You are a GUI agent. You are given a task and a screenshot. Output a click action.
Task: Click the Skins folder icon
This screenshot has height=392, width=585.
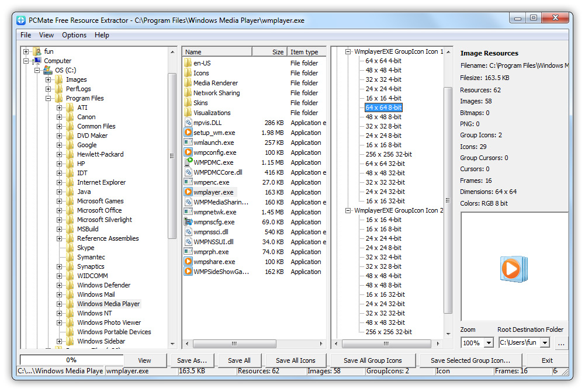click(188, 103)
